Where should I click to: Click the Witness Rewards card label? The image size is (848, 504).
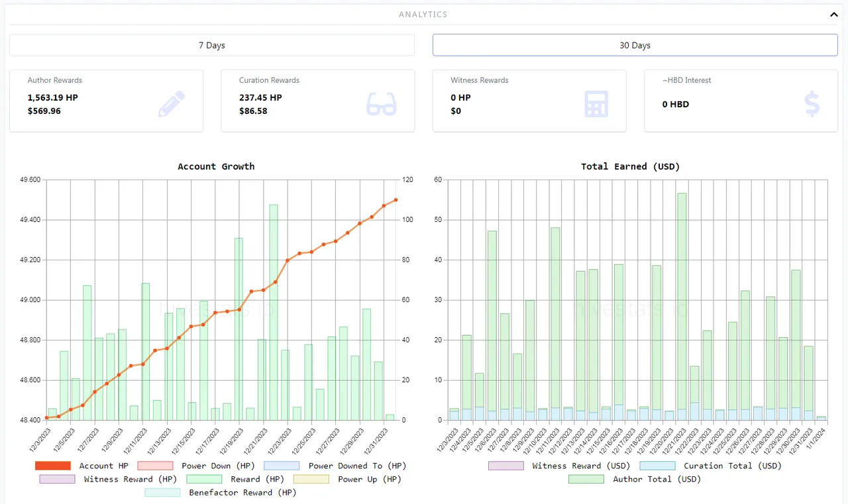click(x=480, y=80)
